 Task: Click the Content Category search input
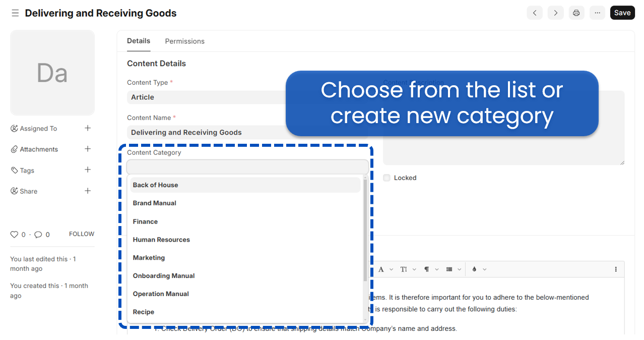click(247, 167)
